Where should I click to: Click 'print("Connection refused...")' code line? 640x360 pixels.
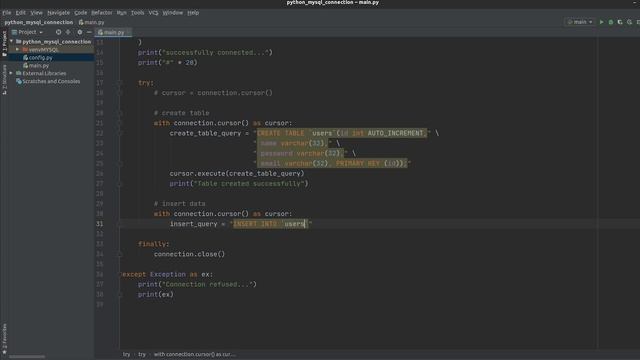[x=197, y=284]
